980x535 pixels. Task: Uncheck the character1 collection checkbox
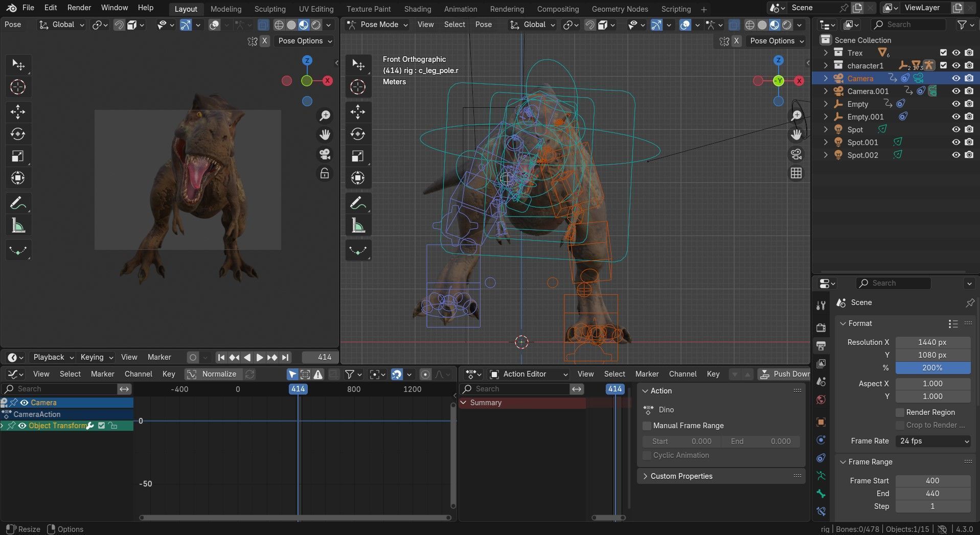tap(943, 65)
